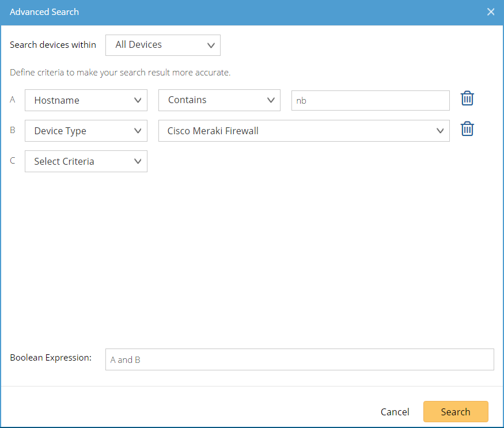Click the chevron arrow beside All Devices

pyautogui.click(x=211, y=46)
